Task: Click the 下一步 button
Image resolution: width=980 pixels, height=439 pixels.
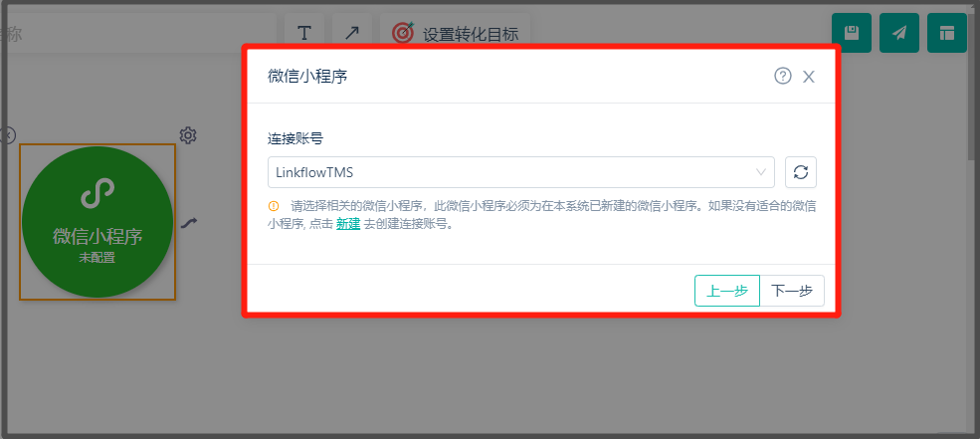Action: point(792,291)
